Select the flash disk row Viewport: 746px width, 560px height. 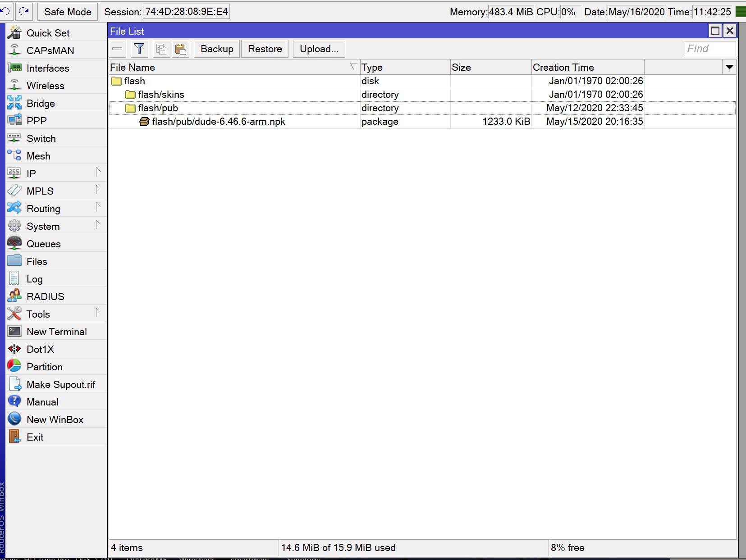[x=422, y=81]
